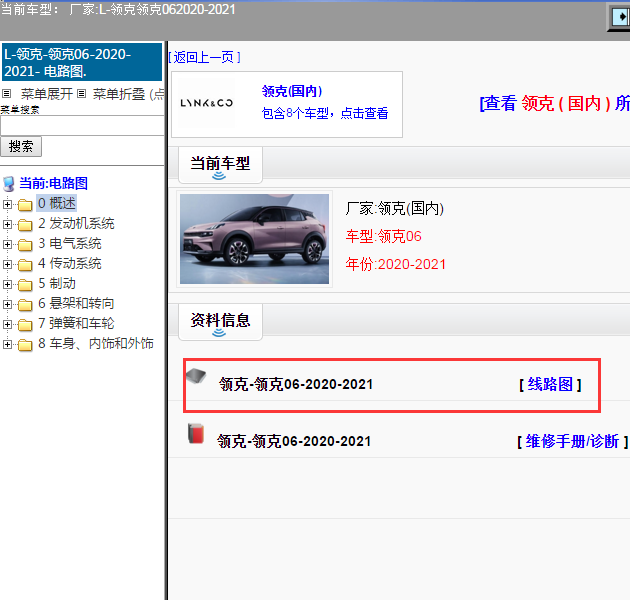Click the computer icon beside 当前:电路图
Screen dimensions: 630x600
coord(9,184)
